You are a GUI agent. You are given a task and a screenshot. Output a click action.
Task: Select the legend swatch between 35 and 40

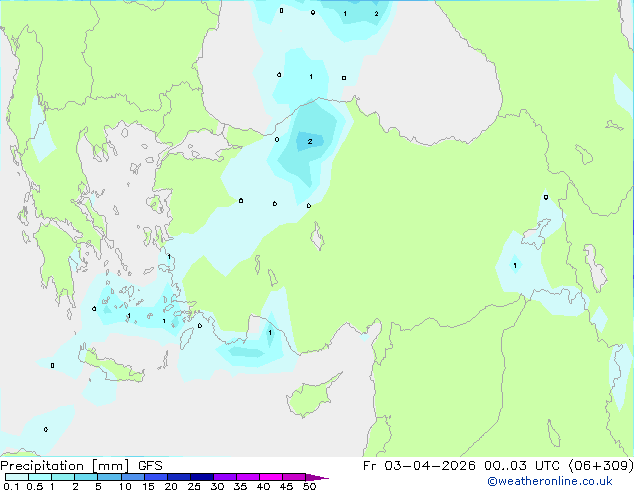pyautogui.click(x=248, y=477)
